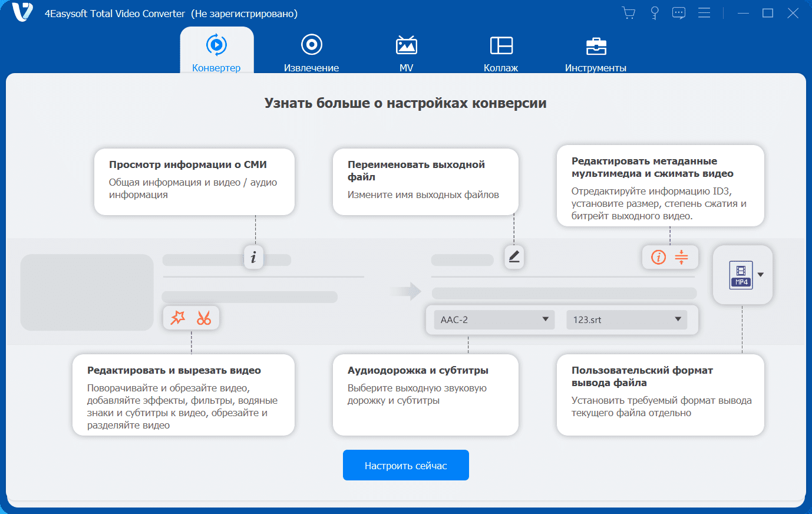
Task: Open the shopping cart icon
Action: pyautogui.click(x=629, y=13)
